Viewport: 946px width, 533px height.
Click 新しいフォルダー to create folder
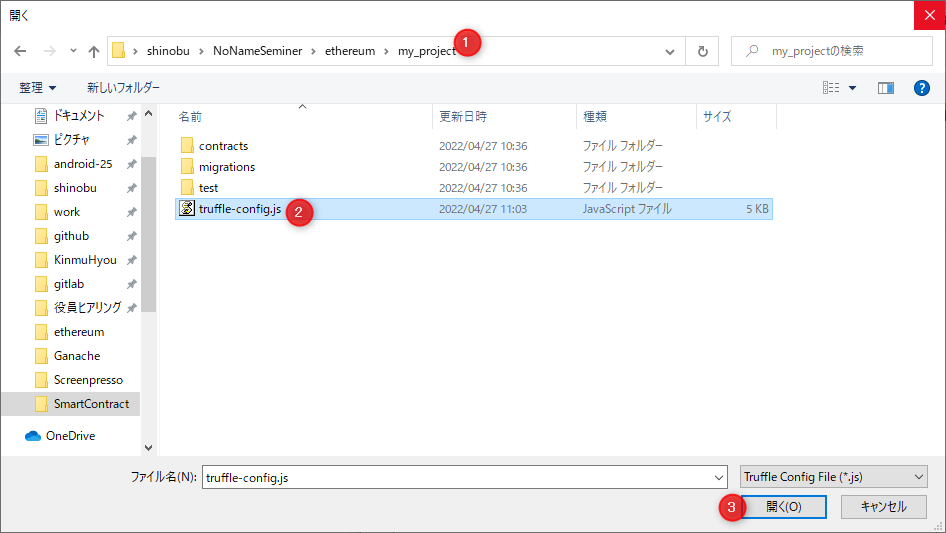pos(123,88)
